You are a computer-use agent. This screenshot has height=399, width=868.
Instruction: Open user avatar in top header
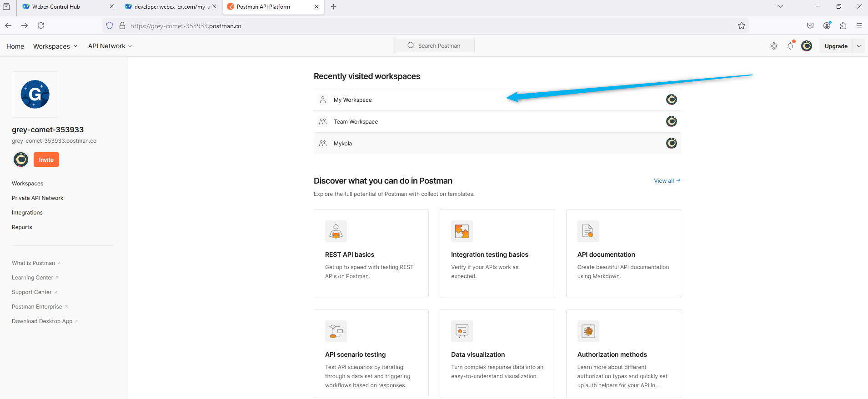click(807, 46)
